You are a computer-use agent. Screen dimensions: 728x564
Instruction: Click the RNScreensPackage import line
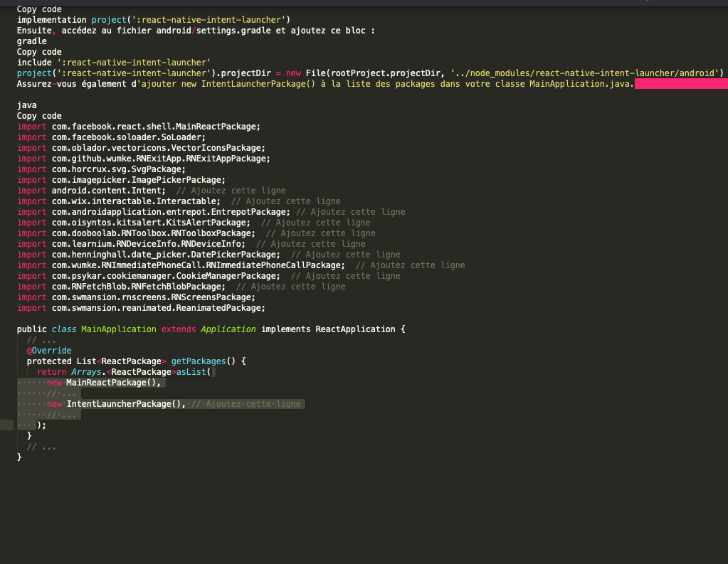[136, 297]
